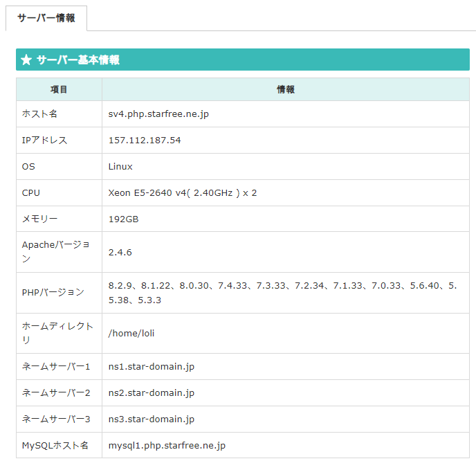Viewport: 476px width, 461px height.
Task: Click the ns3.star-domain.jp value
Action: pos(152,419)
